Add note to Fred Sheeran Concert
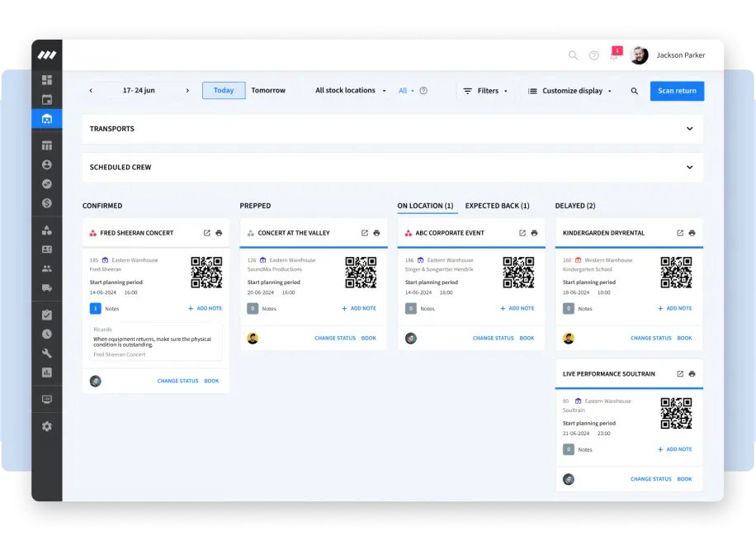 point(205,308)
